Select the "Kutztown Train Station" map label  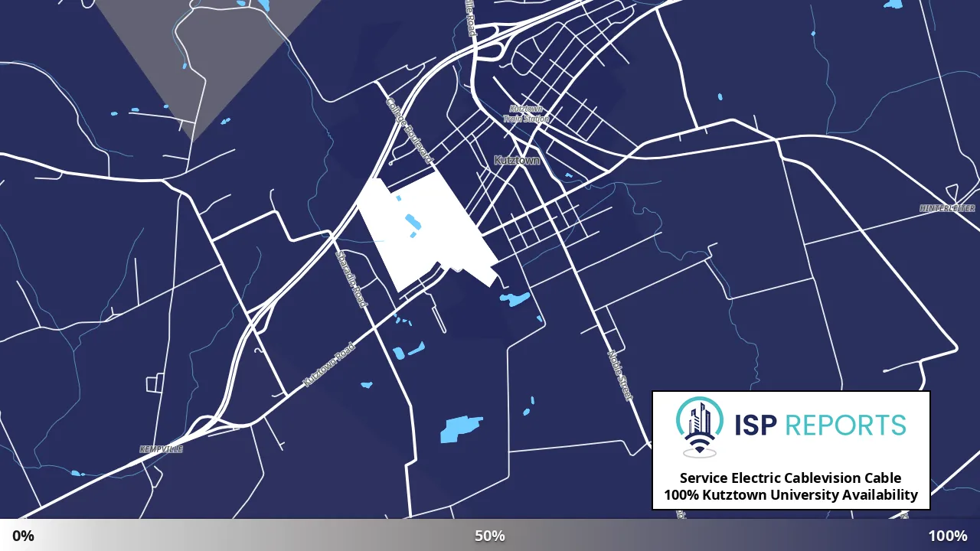pos(527,114)
